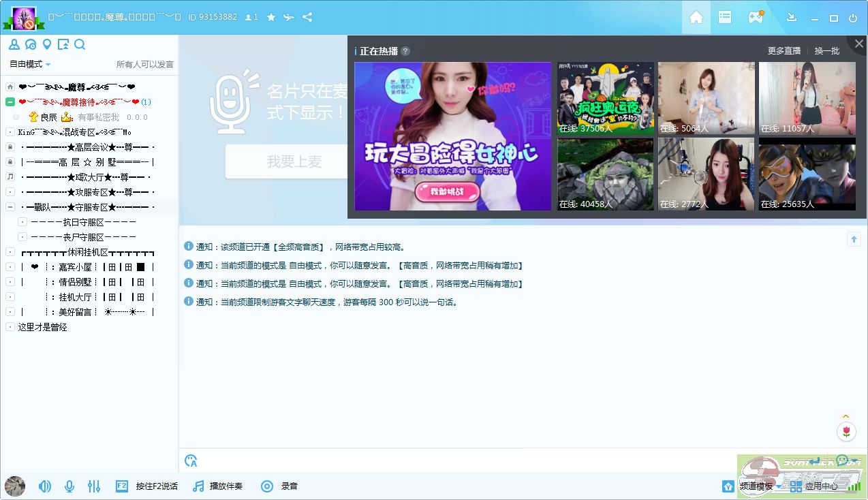Screen dimensions: 868x500
Task: Open the live stream with 25635 viewers
Action: click(807, 174)
